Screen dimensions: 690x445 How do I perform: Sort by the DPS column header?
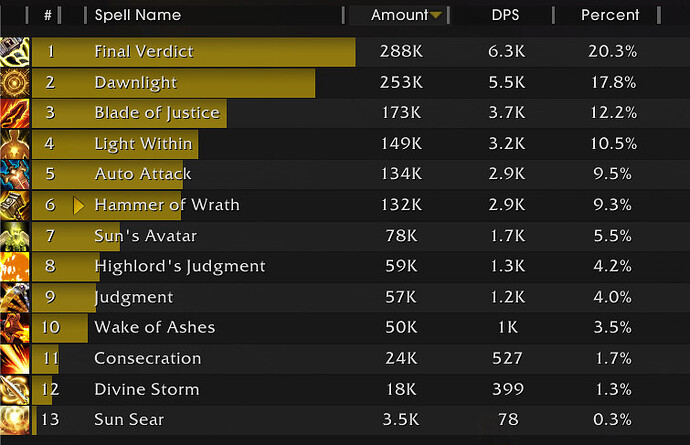pos(505,15)
